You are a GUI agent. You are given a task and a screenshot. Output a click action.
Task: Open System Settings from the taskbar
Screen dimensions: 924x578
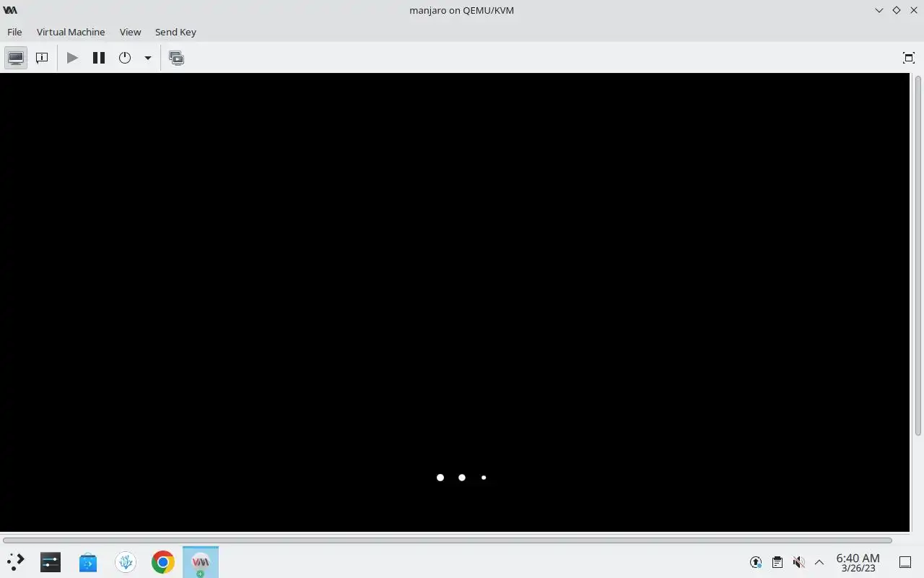(x=51, y=561)
